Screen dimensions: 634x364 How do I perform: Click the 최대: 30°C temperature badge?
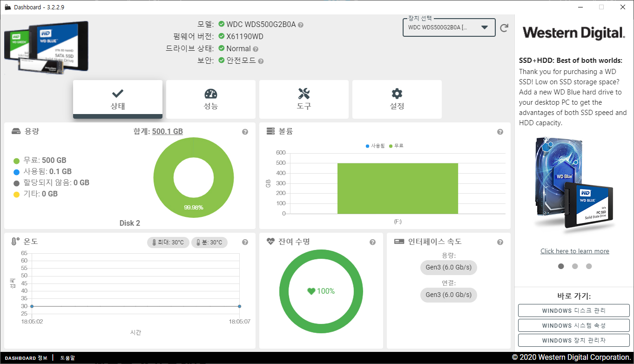point(168,243)
